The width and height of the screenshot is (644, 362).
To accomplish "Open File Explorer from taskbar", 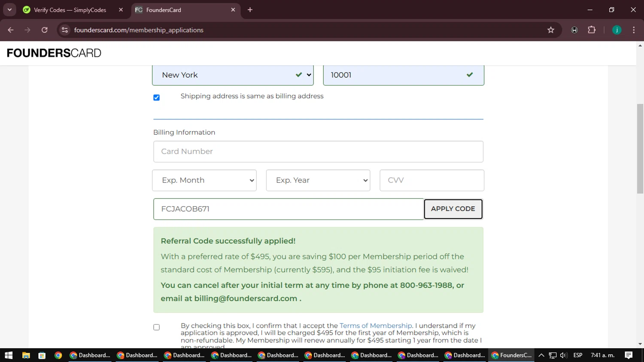I will 26,355.
